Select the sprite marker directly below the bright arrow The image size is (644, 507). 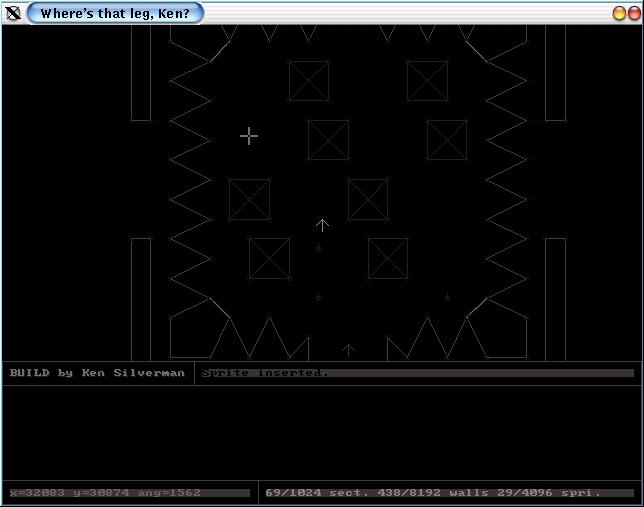[x=318, y=247]
